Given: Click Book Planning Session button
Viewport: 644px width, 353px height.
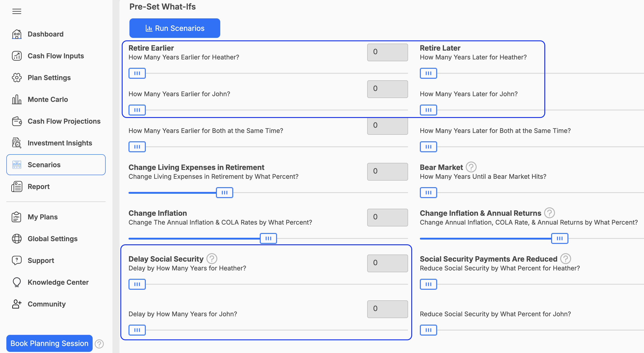Looking at the screenshot, I should (x=50, y=343).
